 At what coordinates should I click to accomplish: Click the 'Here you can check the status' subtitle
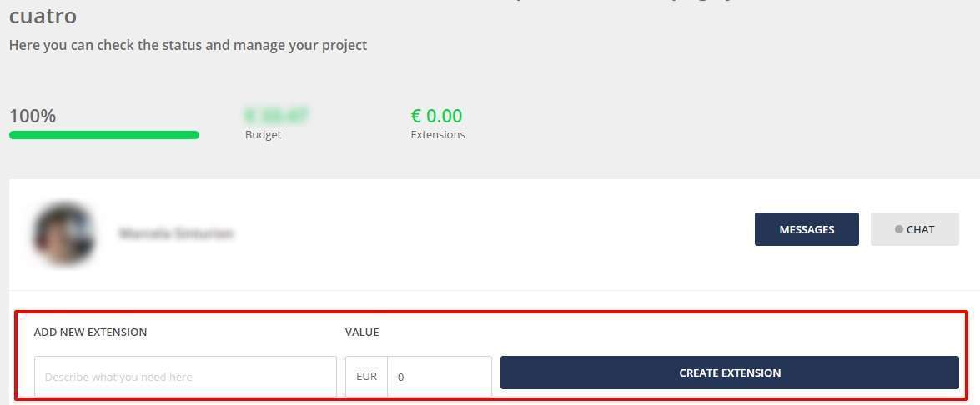188,45
